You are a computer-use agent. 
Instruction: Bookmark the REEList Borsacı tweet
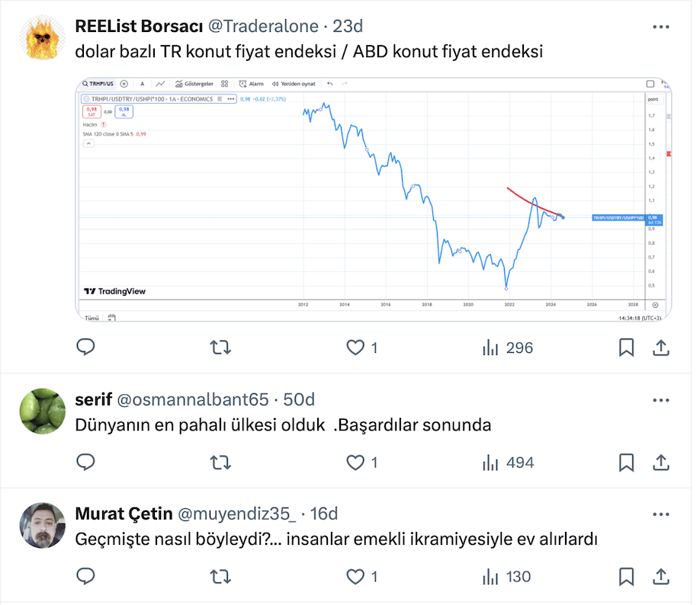[x=626, y=348]
